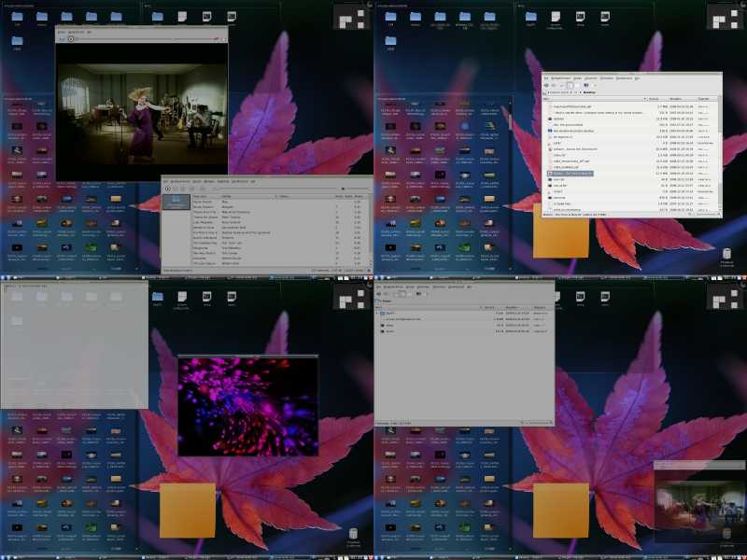Click the round play button in the music player

tap(168, 189)
